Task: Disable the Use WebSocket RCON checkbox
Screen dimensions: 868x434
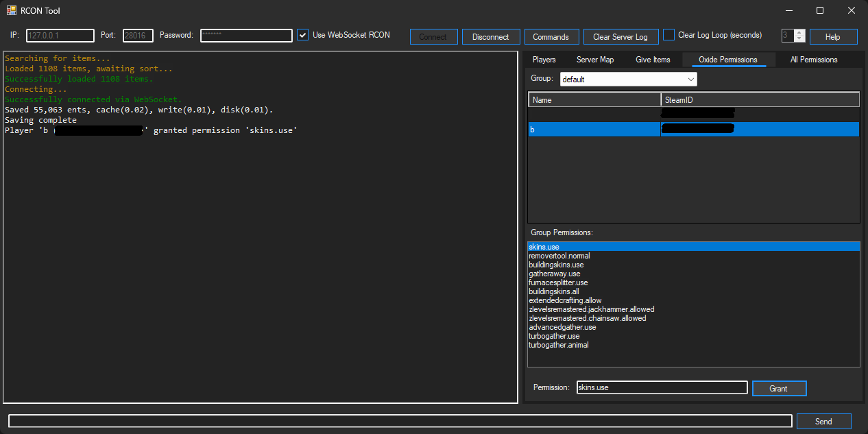Action: point(302,35)
